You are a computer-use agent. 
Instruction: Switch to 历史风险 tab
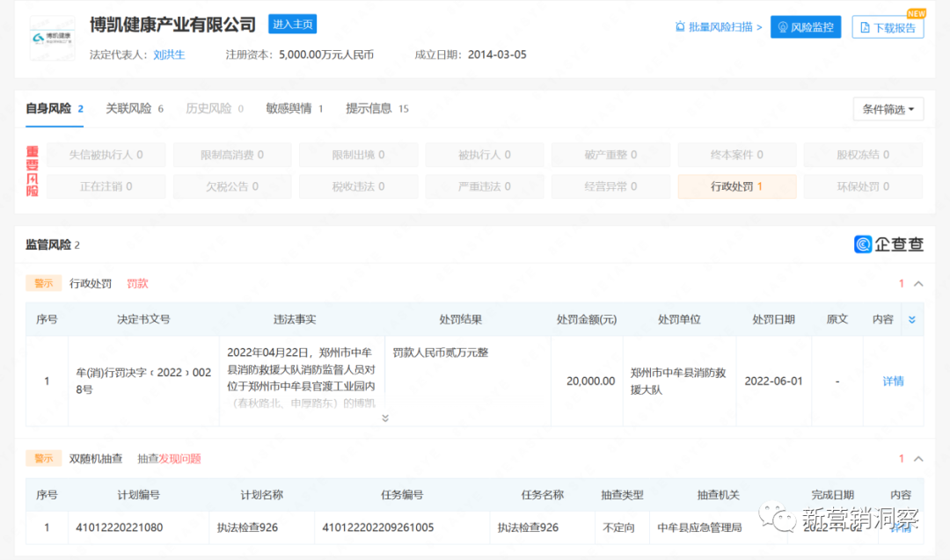coord(215,109)
